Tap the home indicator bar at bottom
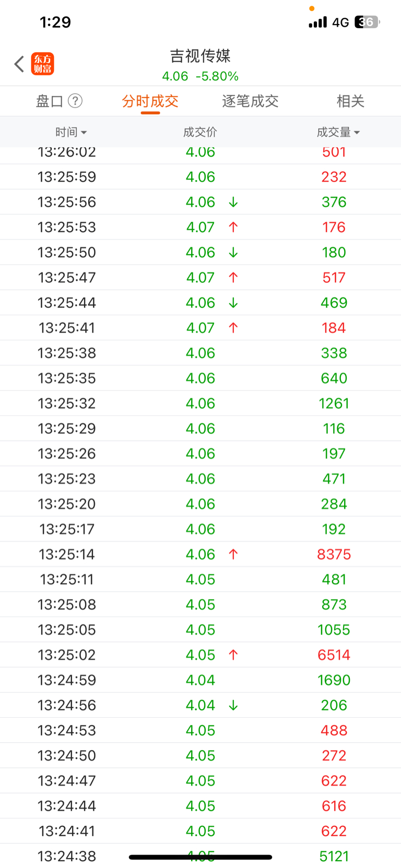 (200, 857)
